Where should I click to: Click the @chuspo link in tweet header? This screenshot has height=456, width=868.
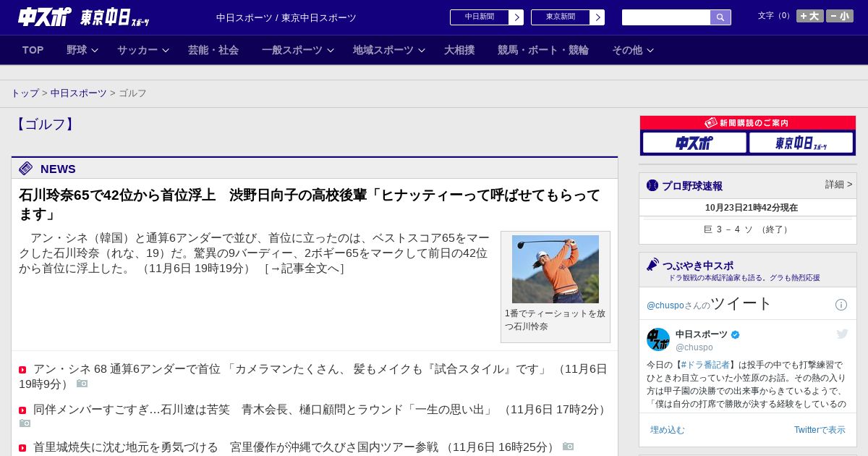[x=665, y=305]
